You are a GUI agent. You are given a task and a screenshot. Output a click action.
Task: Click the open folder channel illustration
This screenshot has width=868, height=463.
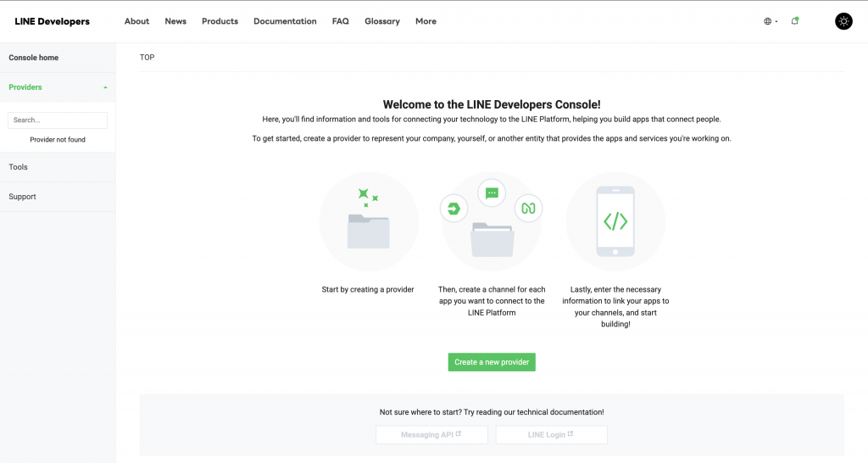(x=492, y=239)
